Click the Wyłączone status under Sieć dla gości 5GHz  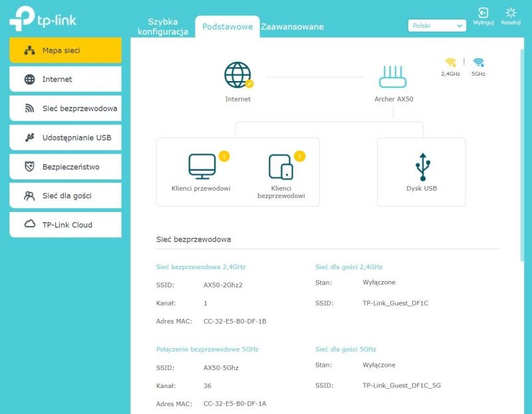(379, 365)
